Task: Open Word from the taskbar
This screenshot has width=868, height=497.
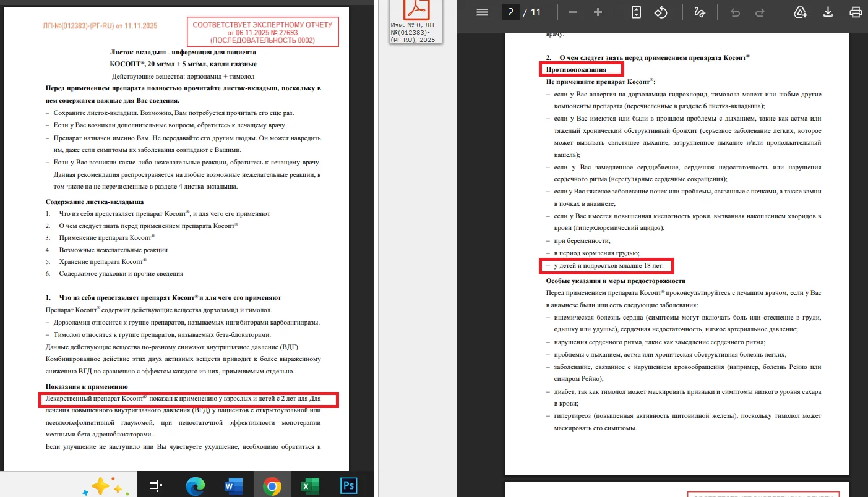Action: pyautogui.click(x=233, y=486)
